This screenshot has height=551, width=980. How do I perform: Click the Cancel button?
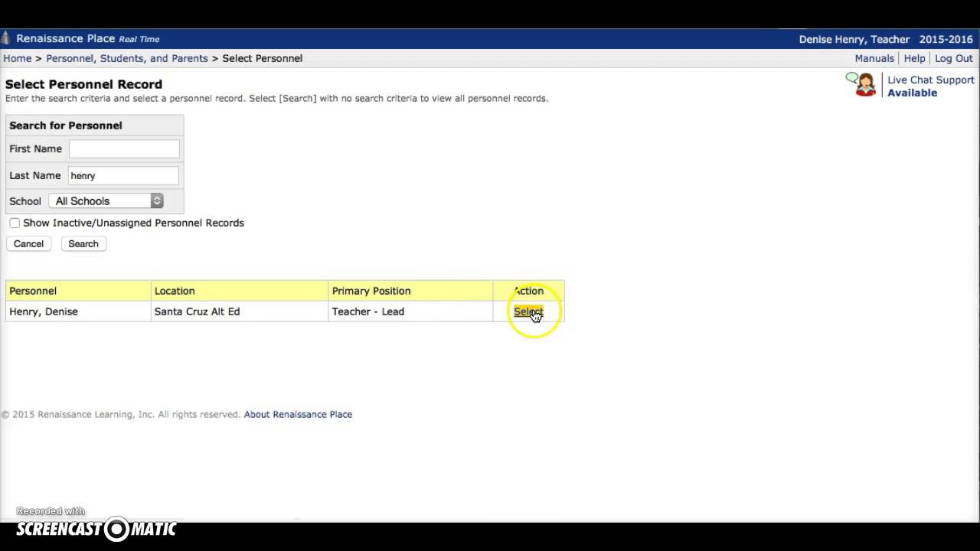pos(28,243)
